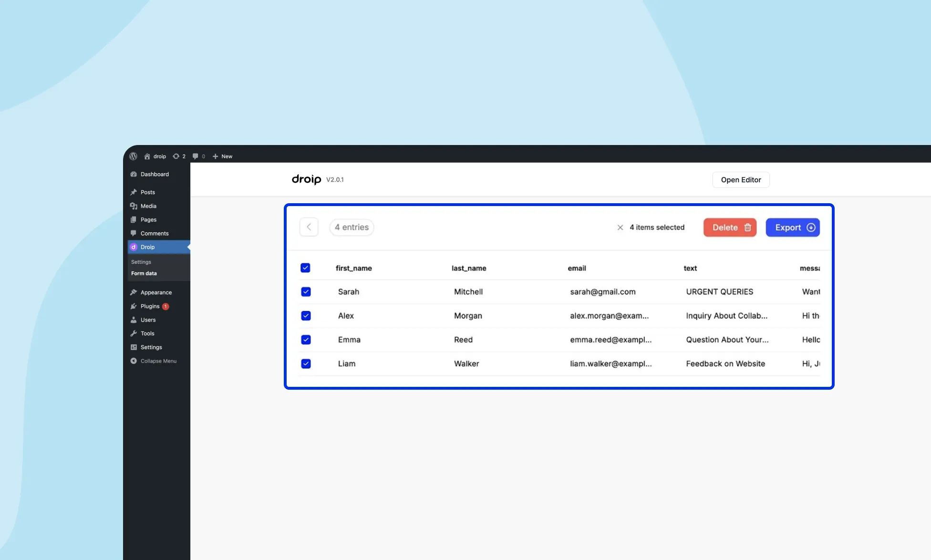Click the Plugins plug icon
Image resolution: width=931 pixels, height=560 pixels.
[x=134, y=306]
